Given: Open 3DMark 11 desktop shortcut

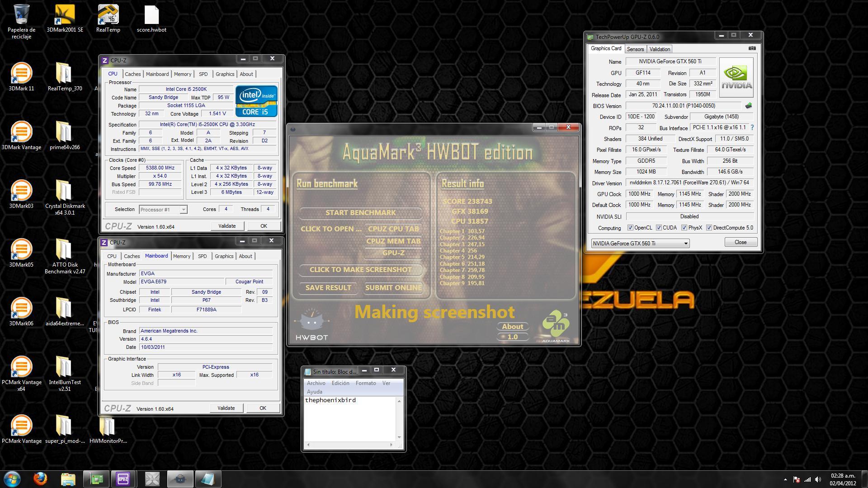Looking at the screenshot, I should 21,77.
